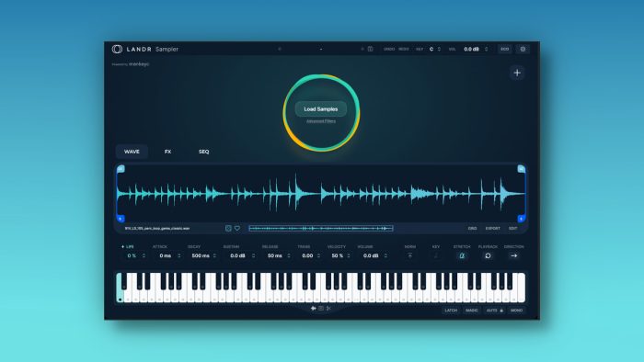Toggle MAGIC mode
Image resolution: width=644 pixels, height=362 pixels.
click(x=471, y=311)
